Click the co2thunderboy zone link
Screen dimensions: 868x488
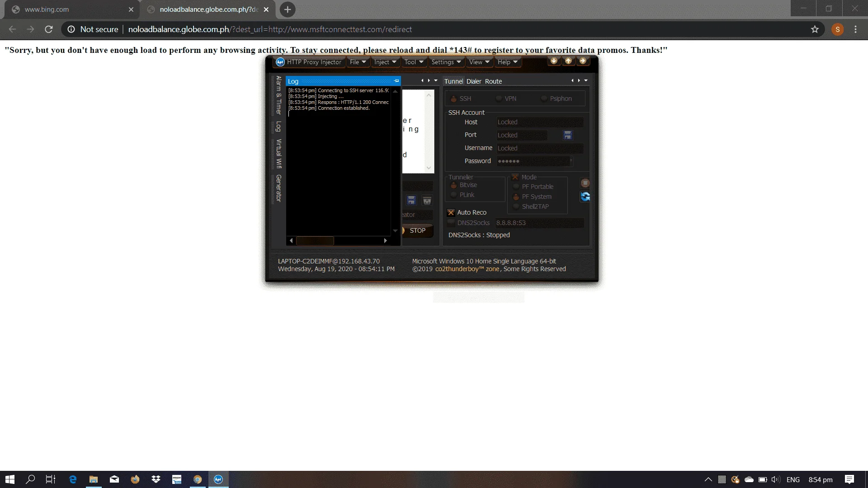467,269
